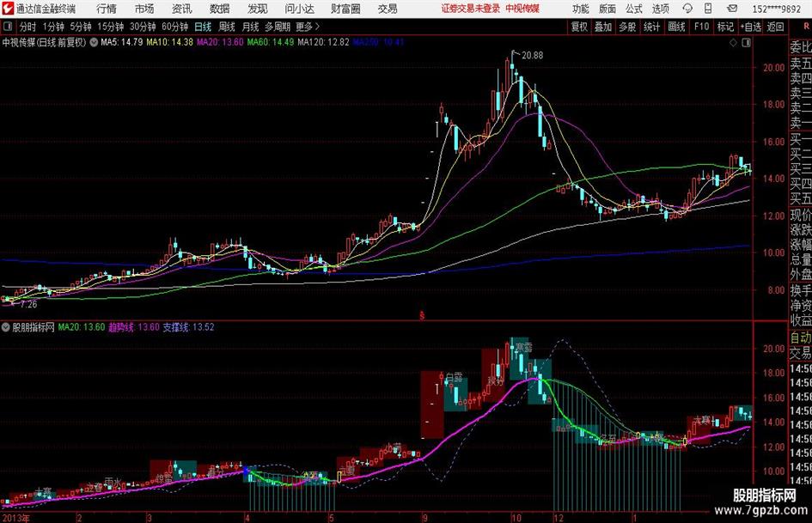Click the round arrow beside 中视传媒 title
Image resolution: width=812 pixels, height=523 pixels.
click(94, 42)
